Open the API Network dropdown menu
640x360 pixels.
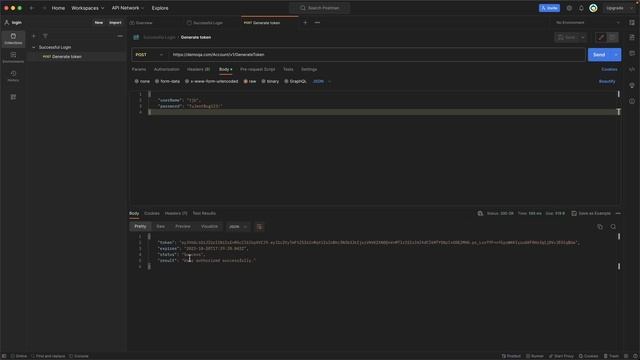128,8
